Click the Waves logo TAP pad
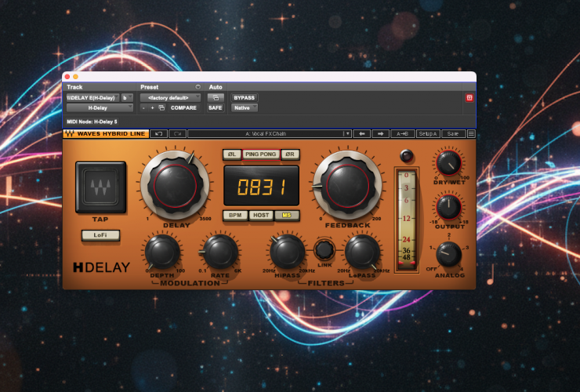The height and width of the screenshot is (392, 580). [100, 187]
